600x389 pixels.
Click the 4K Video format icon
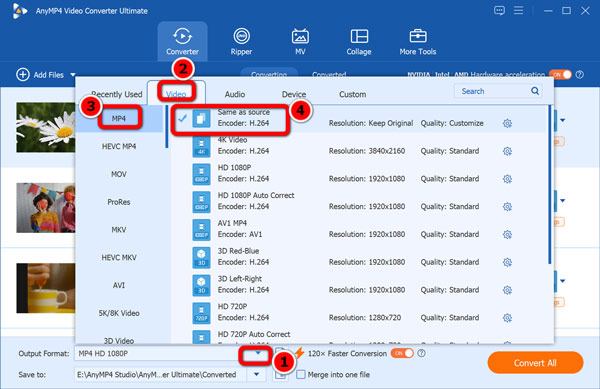coord(201,146)
